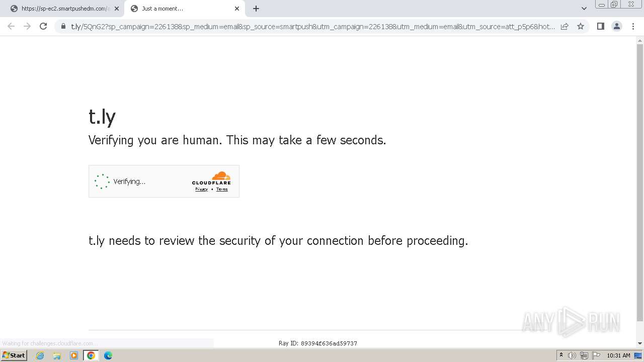Close the 'Just a moment...' tab

coord(237,9)
